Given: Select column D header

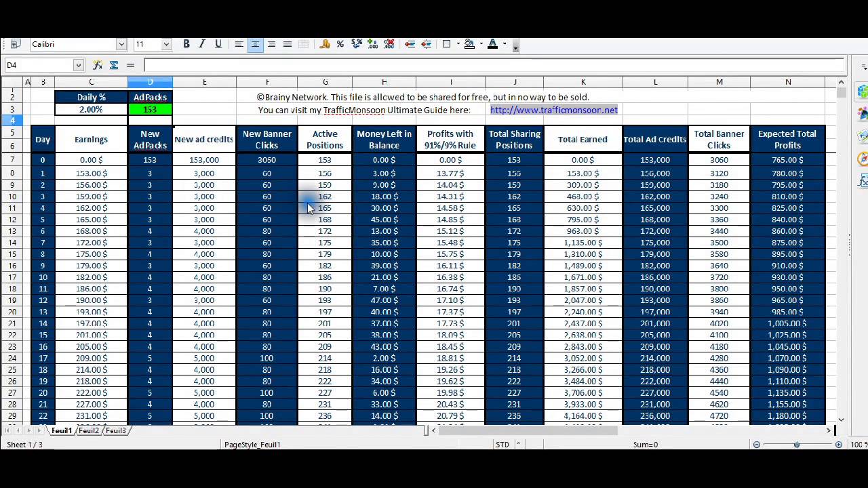Looking at the screenshot, I should click(150, 82).
